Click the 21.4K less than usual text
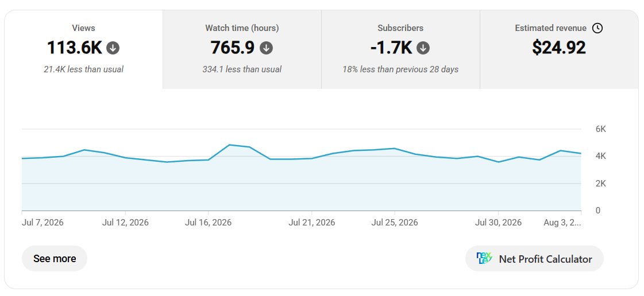Viewport: 644px width, 296px height. [84, 69]
